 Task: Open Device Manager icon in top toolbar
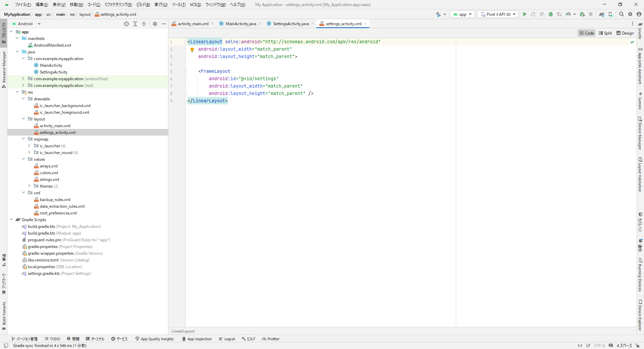(x=610, y=14)
